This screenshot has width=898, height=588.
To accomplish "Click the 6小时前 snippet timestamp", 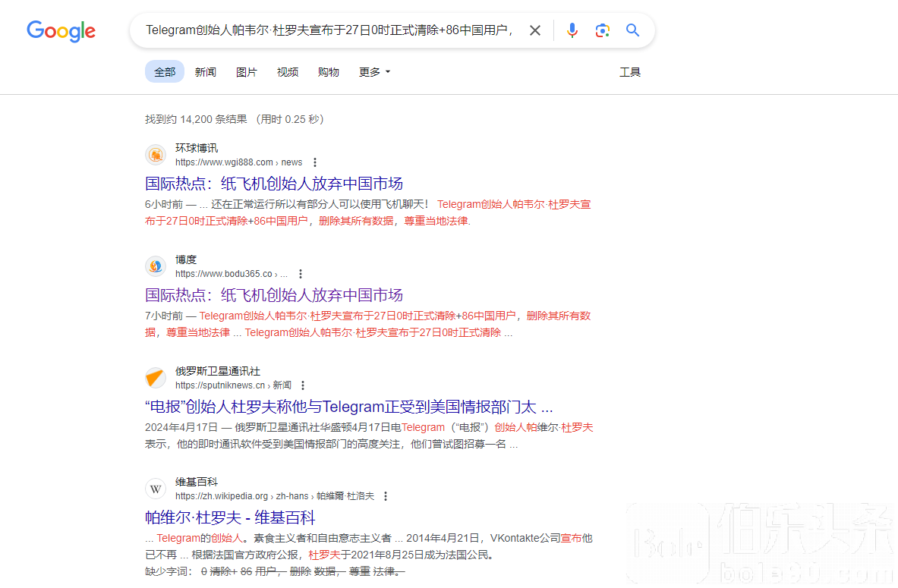I will [x=164, y=204].
